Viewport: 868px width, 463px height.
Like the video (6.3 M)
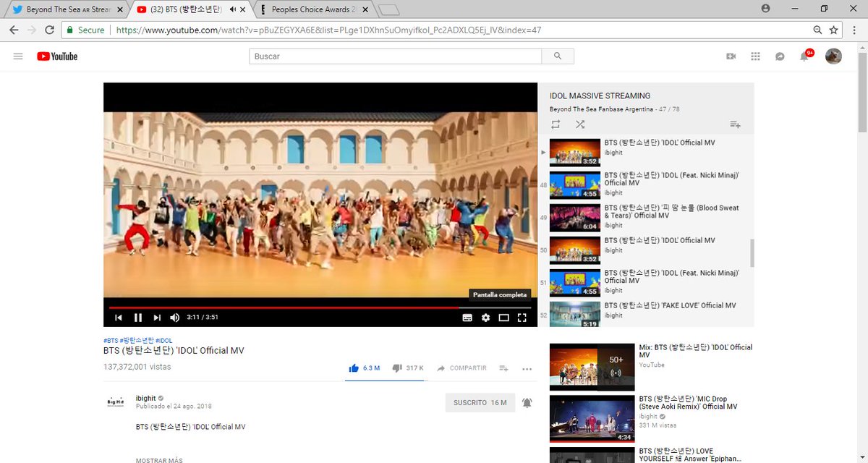364,368
